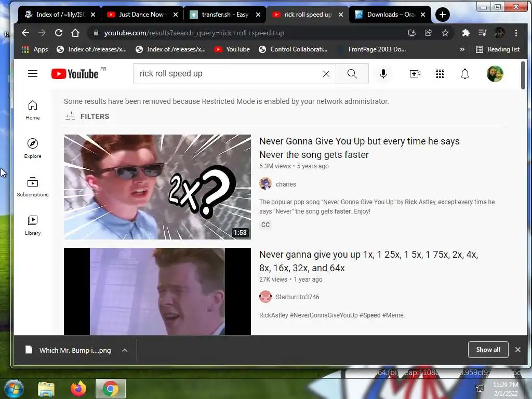Launch Firefox from the taskbar

[78, 389]
